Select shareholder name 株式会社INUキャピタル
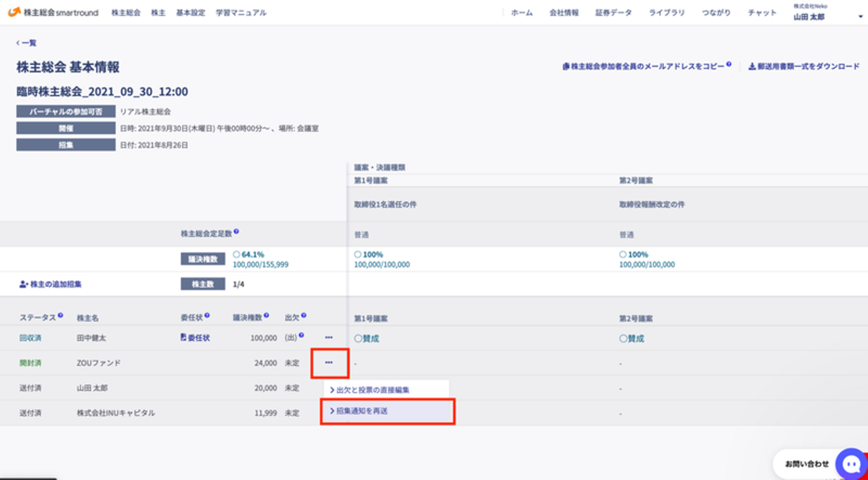Viewport: 868px width, 480px height. coord(116,413)
